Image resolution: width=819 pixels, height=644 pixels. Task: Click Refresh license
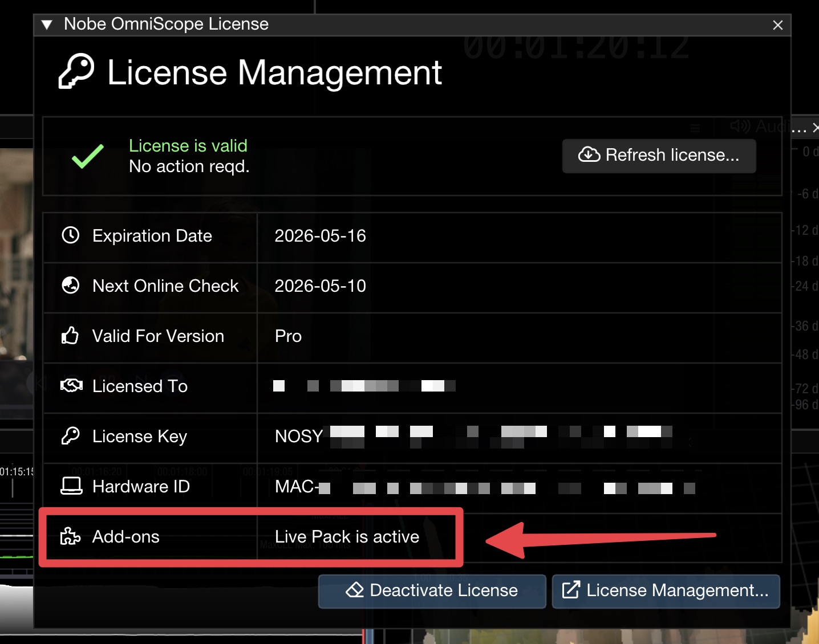(658, 155)
